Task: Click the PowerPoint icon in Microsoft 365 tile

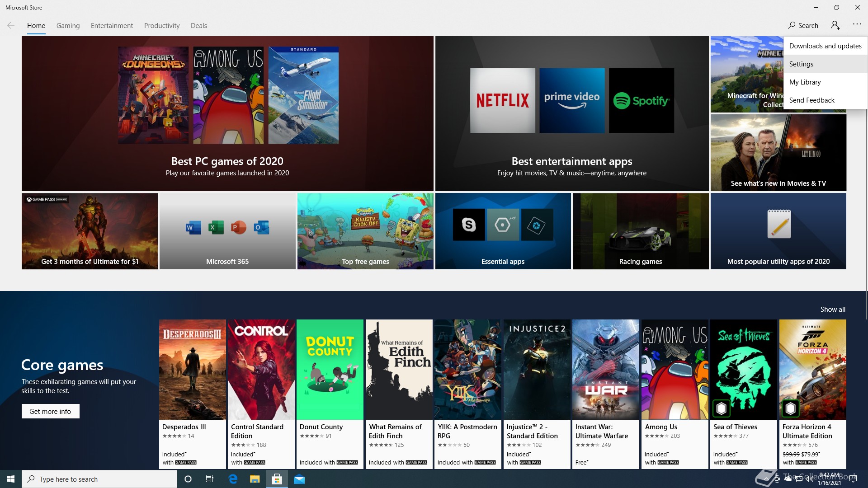Action: click(x=238, y=227)
